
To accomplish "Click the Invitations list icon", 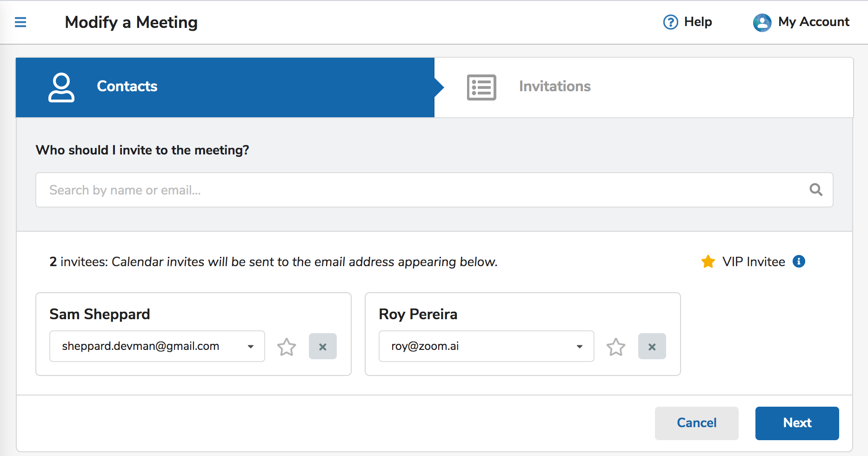I will (481, 87).
